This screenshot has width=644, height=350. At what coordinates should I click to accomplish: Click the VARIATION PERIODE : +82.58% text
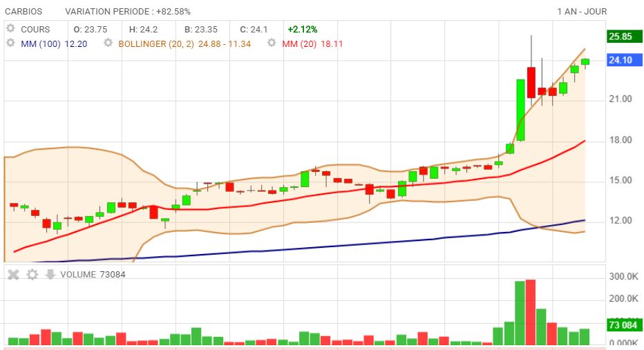tap(128, 12)
